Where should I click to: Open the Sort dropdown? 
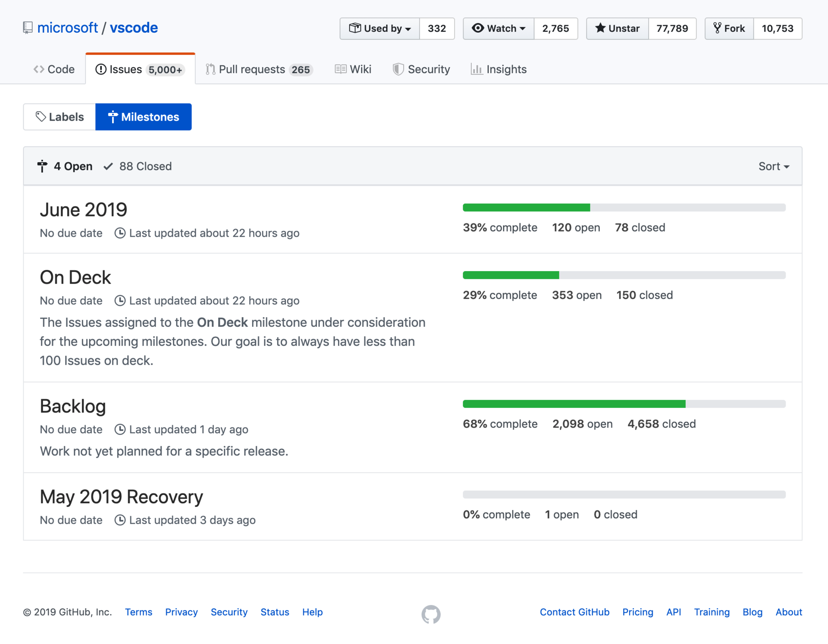click(774, 166)
